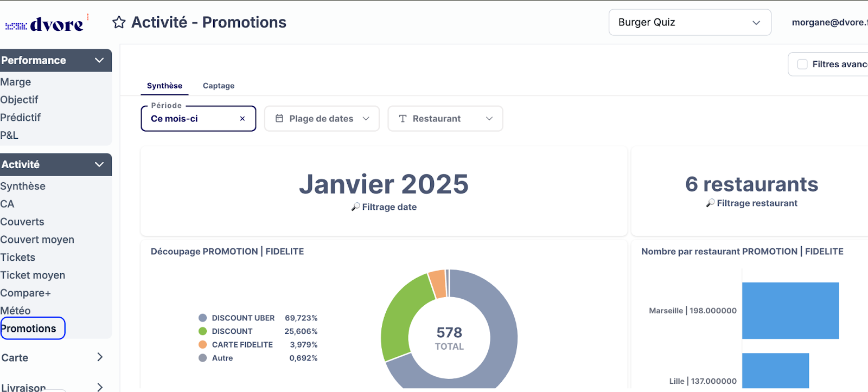Toggle the Filtres avancés checkbox

click(802, 65)
